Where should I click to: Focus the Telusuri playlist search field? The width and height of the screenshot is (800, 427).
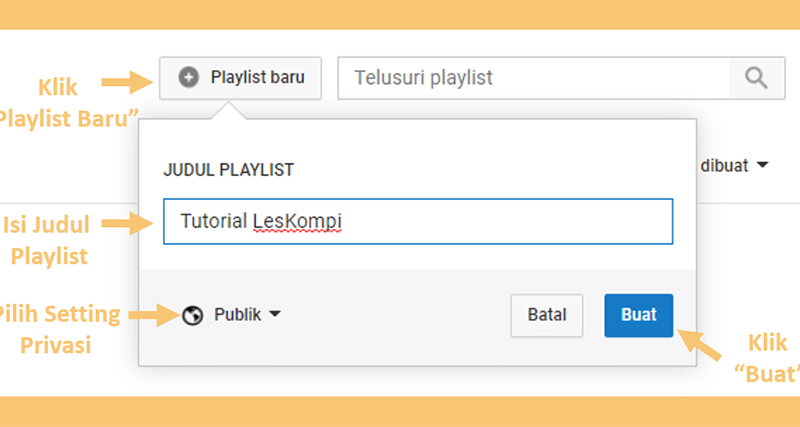(x=534, y=78)
